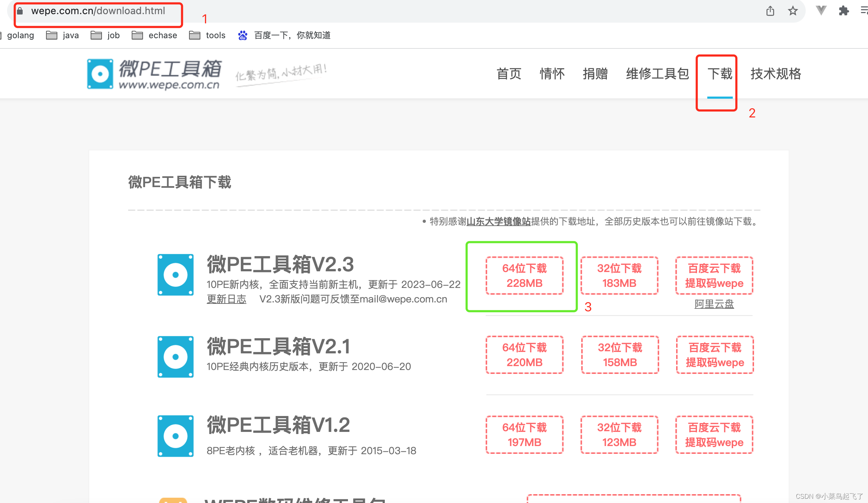
Task: Switch to 技术规格 nav tab
Action: [x=776, y=74]
